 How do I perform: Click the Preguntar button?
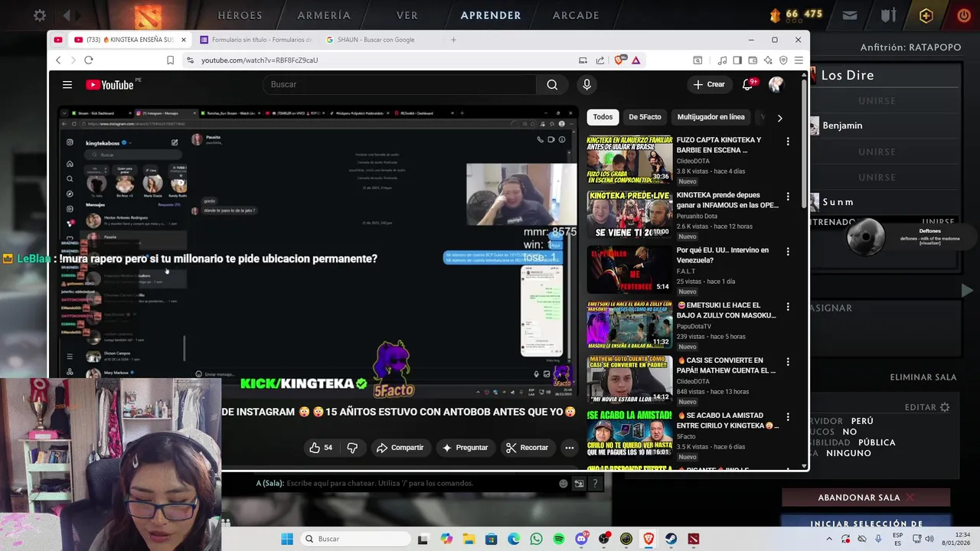point(465,448)
